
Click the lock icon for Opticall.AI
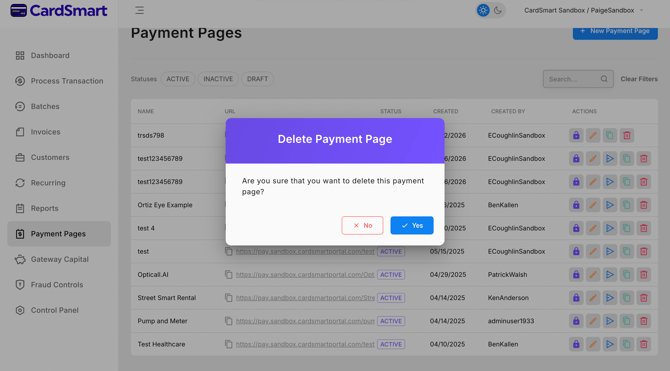tap(576, 274)
